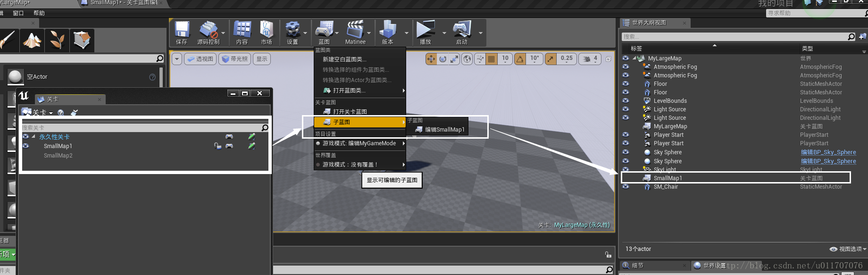The height and width of the screenshot is (275, 868).
Task: Open the viewport options dropdown arrow
Action: click(x=177, y=59)
